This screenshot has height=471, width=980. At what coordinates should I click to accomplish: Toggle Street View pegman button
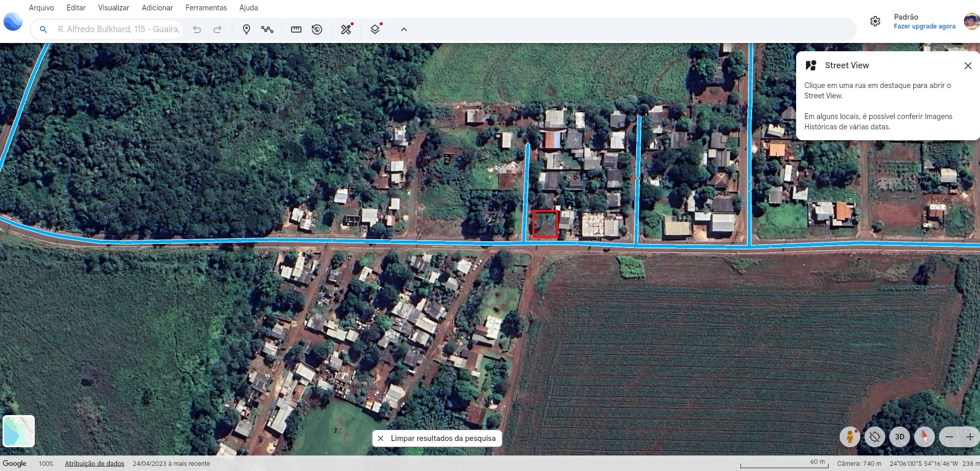[849, 437]
